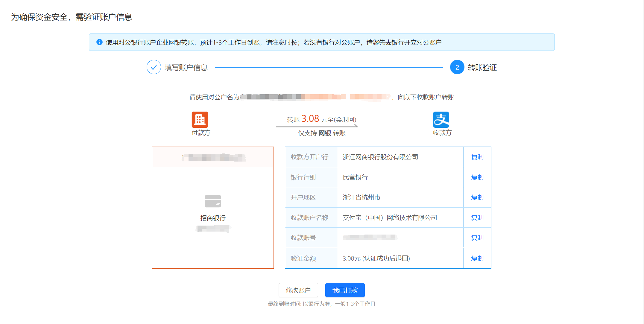Viewport: 644px width, 324px height.
Task: Click the 修改账户 button
Action: [298, 290]
